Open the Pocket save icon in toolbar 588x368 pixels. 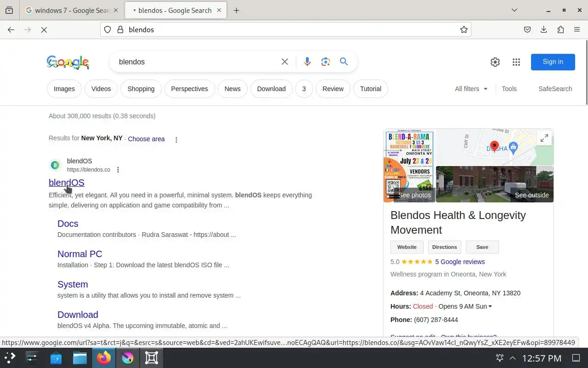(x=527, y=29)
